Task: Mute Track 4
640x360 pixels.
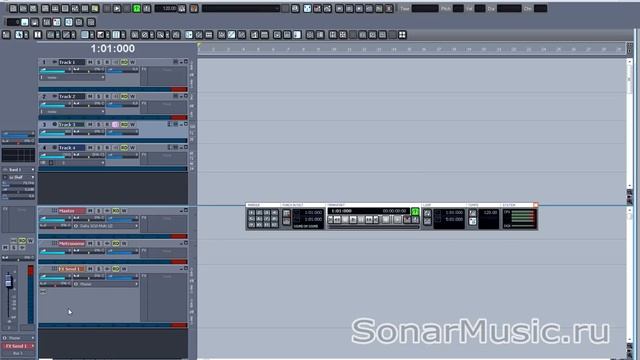Action: 90,147
